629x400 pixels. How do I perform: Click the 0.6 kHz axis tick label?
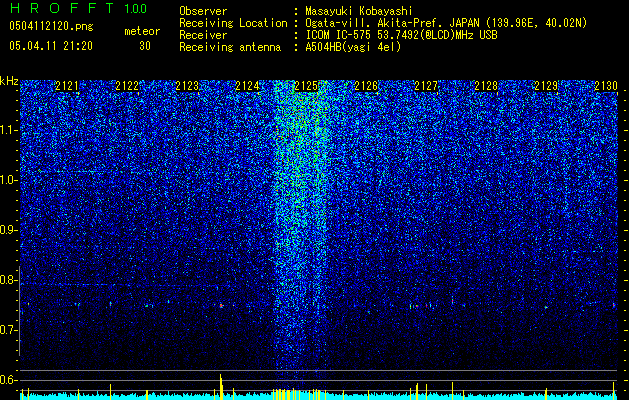point(9,380)
